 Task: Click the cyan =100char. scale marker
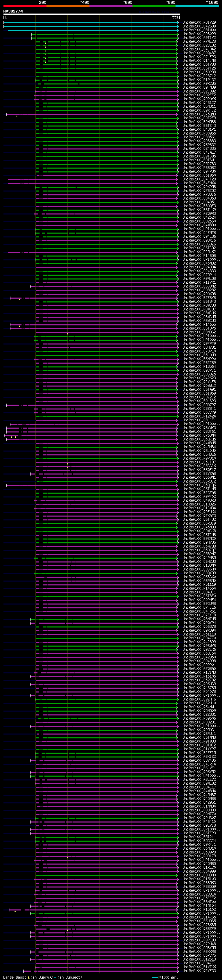155,977
